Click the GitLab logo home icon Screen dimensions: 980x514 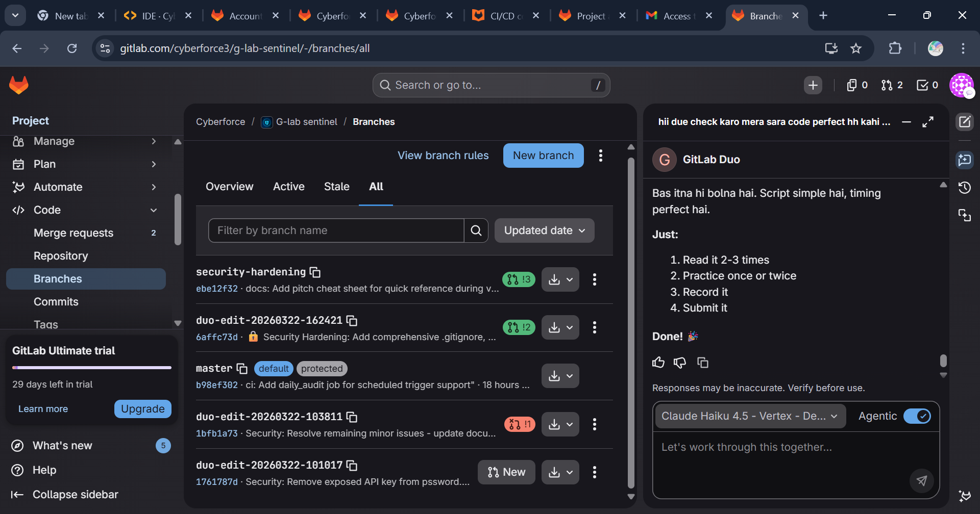[x=19, y=85]
